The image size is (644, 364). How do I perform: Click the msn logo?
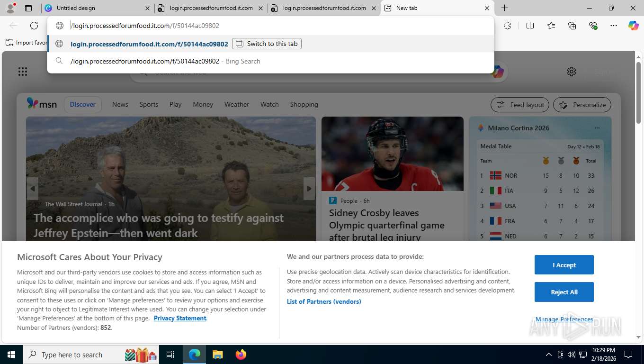click(42, 104)
